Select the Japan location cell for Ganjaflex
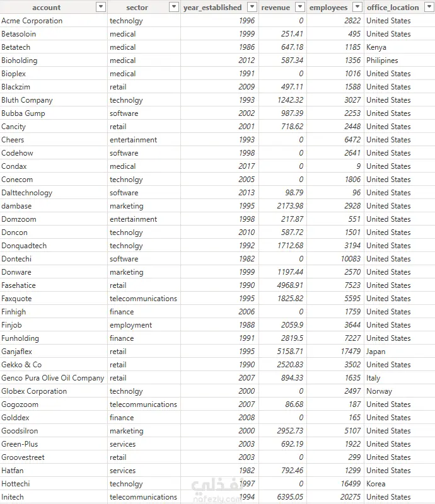435x504 pixels. click(x=399, y=352)
